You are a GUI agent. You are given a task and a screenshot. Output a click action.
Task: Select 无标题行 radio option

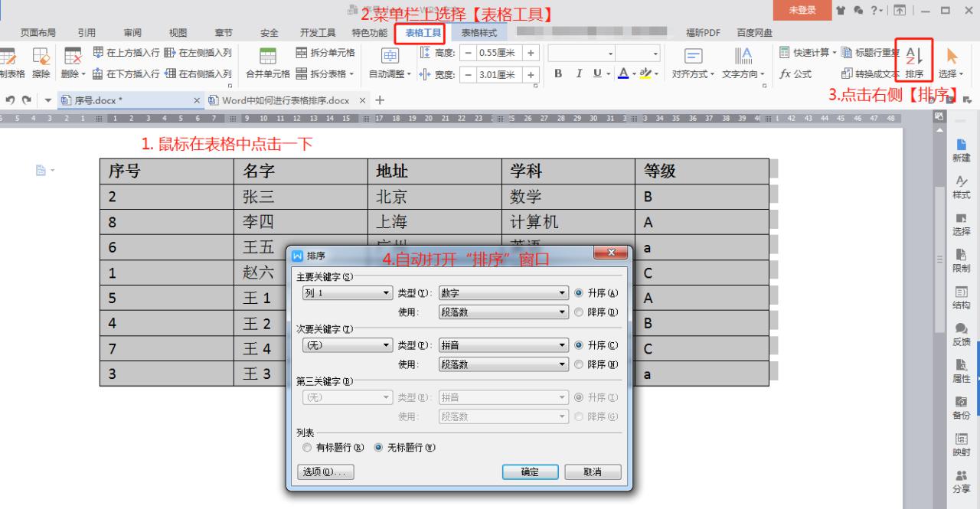(x=405, y=447)
